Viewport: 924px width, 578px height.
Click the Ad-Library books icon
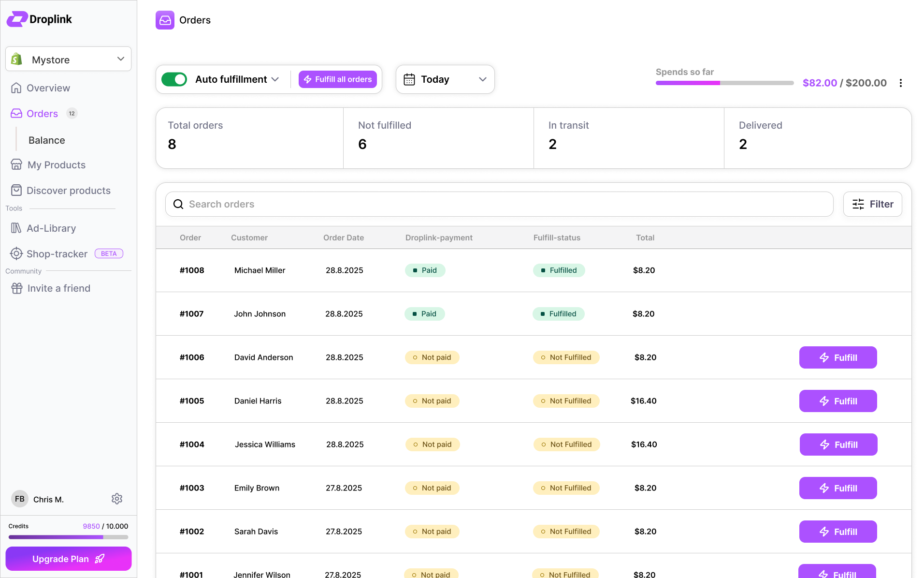click(16, 228)
